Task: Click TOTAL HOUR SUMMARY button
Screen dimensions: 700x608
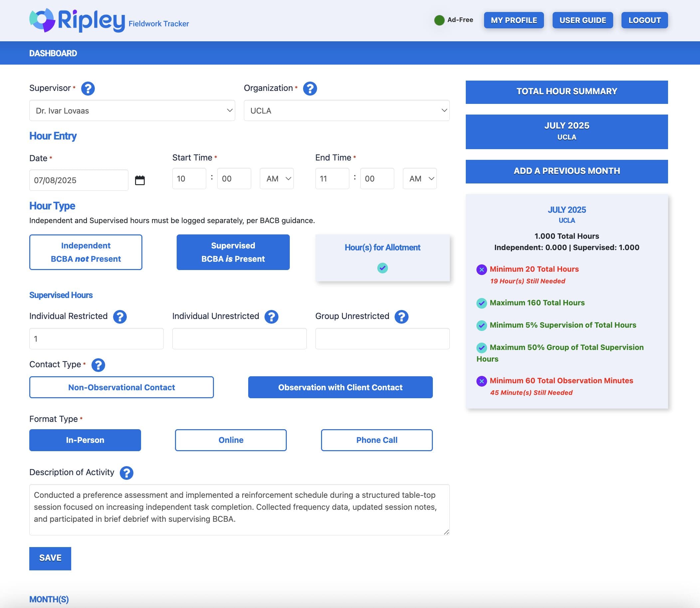Action: coord(567,92)
